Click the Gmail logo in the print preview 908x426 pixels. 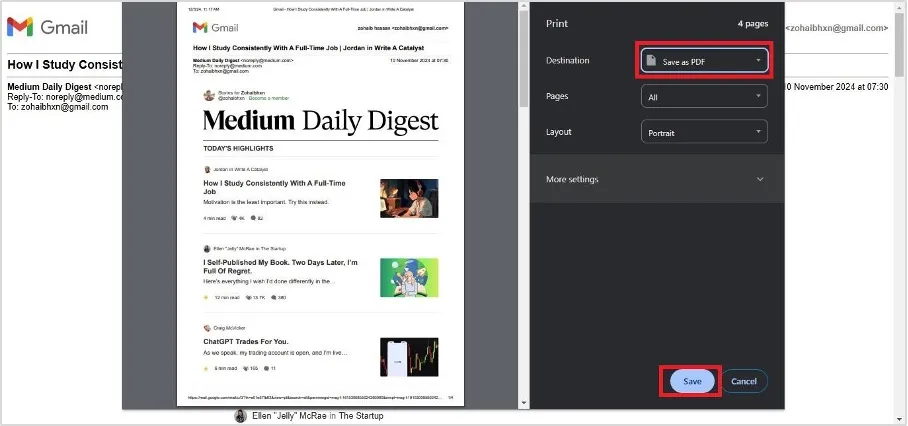tap(215, 27)
